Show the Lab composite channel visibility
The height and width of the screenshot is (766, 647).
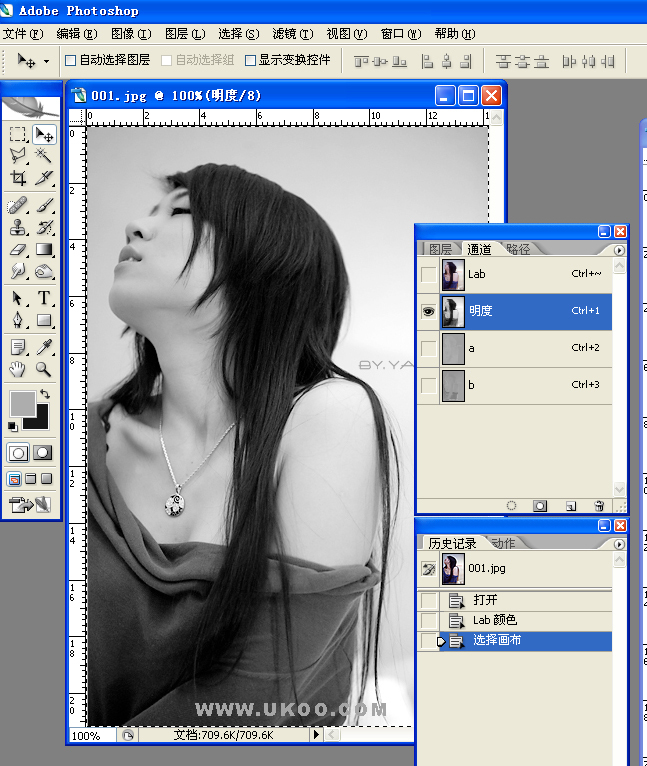coord(428,274)
